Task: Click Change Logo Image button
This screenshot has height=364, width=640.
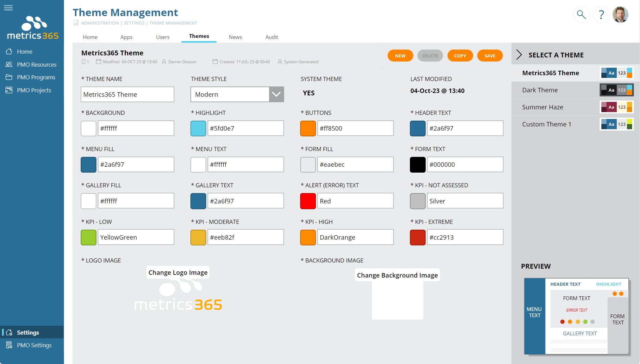Action: pyautogui.click(x=178, y=272)
